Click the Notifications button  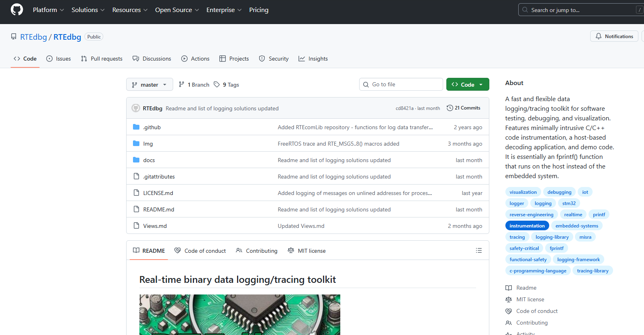[614, 36]
